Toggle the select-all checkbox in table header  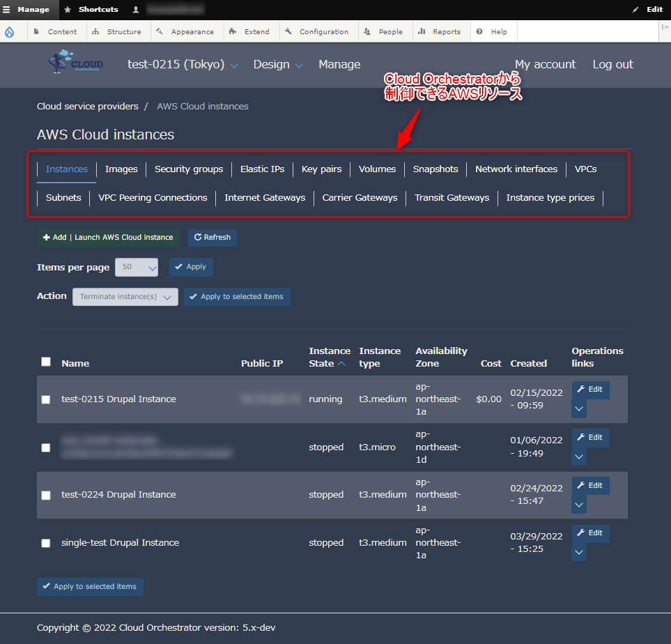pos(46,362)
